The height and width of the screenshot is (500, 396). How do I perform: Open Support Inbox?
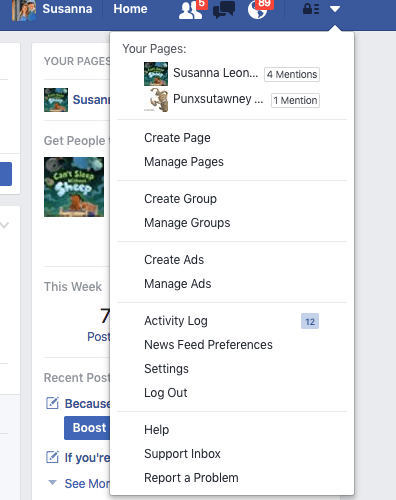point(182,454)
